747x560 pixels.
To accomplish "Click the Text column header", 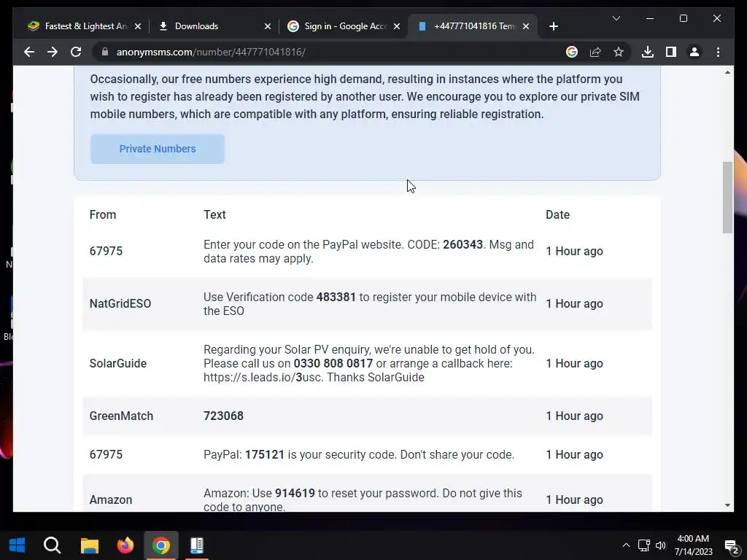I will point(214,215).
